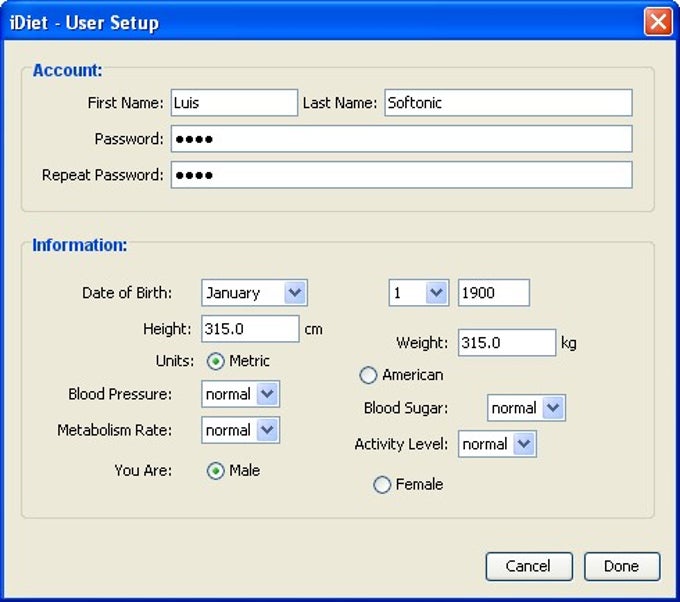The width and height of the screenshot is (680, 602).
Task: Click the Date of Birth label
Action: pos(127,293)
